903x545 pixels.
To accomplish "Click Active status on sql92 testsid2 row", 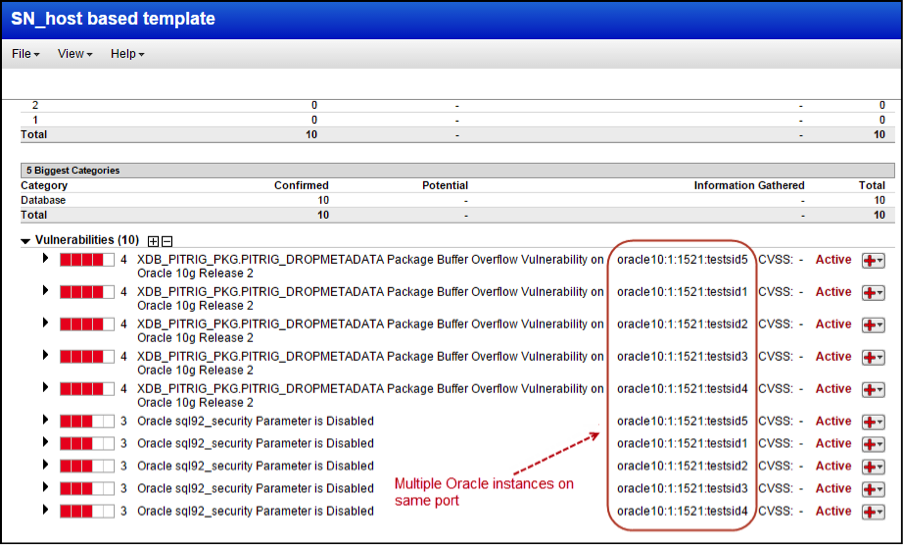I will pyautogui.click(x=833, y=465).
